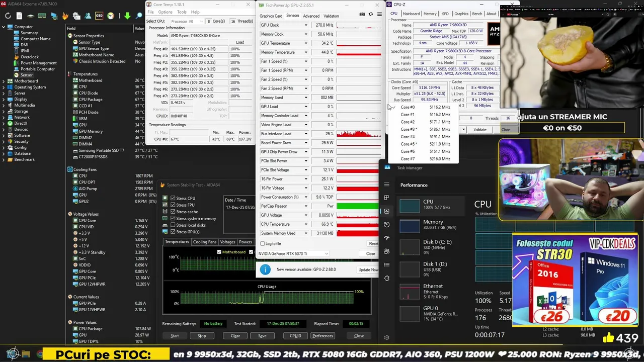Open Core Temp Options menu

[x=165, y=12]
